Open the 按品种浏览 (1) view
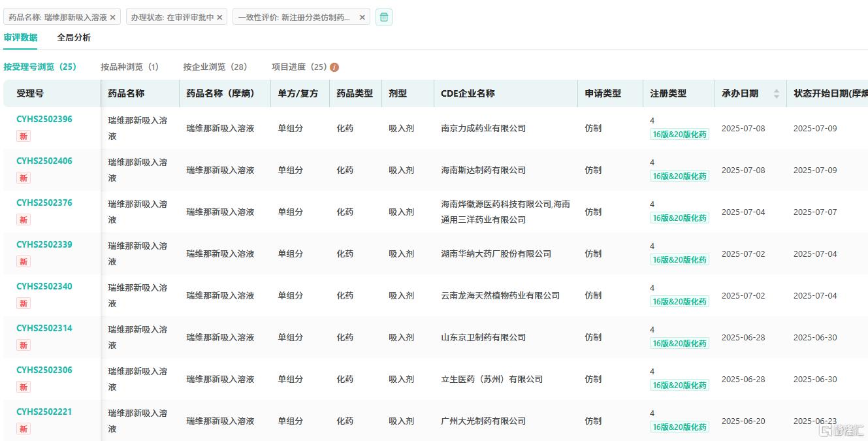Image resolution: width=868 pixels, height=441 pixels. (x=129, y=67)
